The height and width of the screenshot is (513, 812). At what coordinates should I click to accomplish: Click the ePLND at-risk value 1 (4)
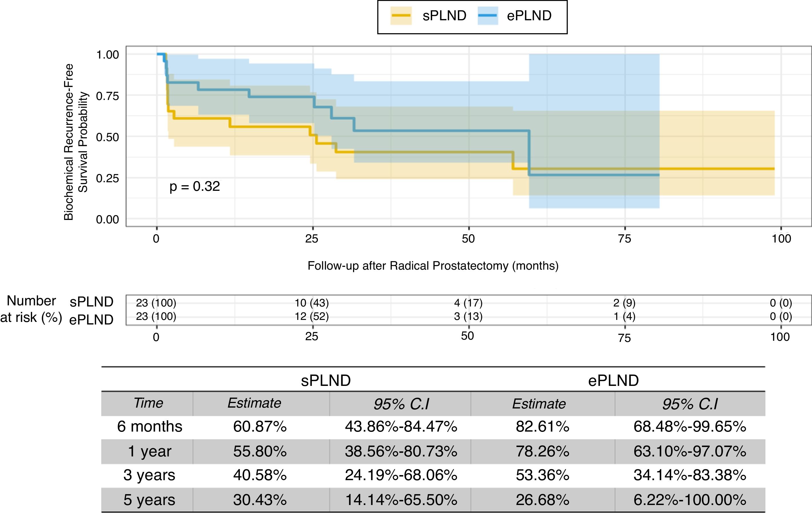tap(624, 316)
